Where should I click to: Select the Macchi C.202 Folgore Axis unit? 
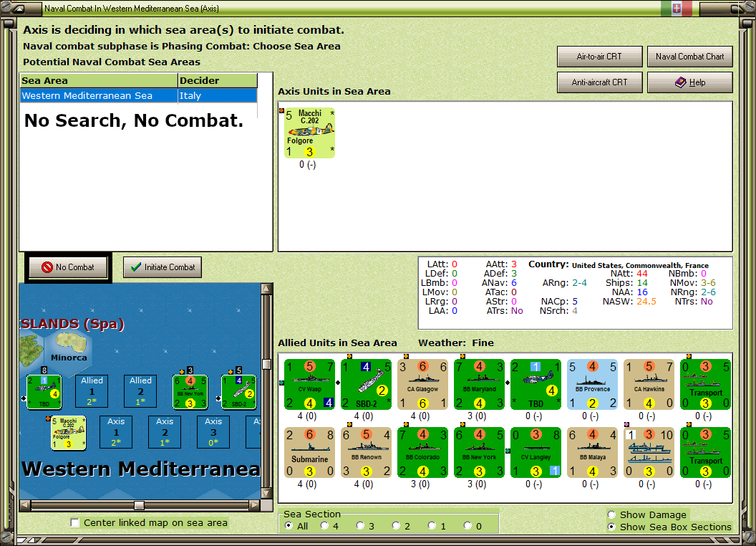coord(309,133)
